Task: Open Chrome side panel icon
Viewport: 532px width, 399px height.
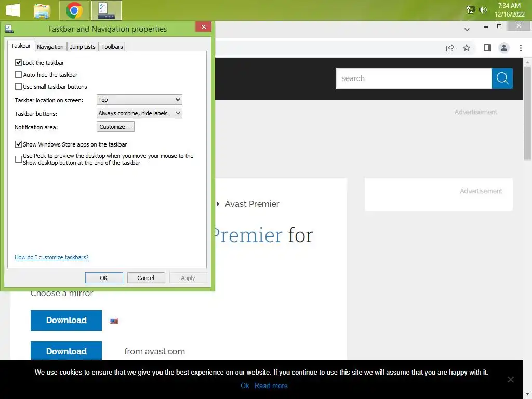Action: point(487,48)
